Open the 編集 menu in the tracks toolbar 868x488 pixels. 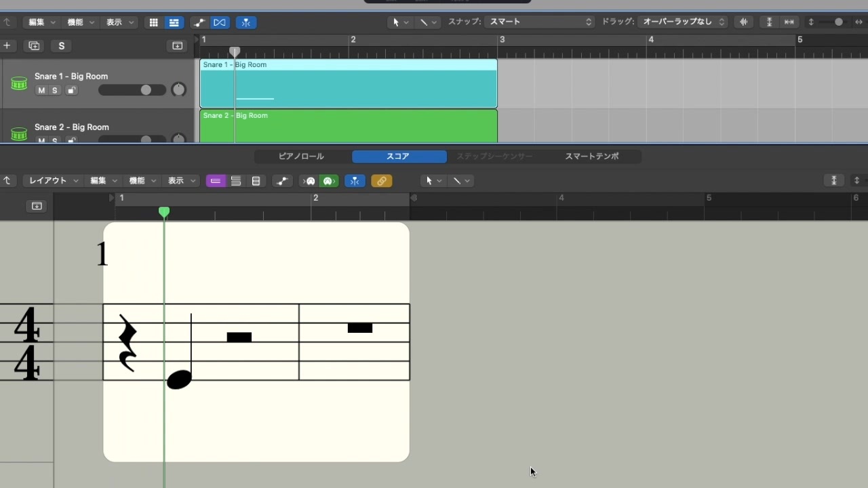pos(41,22)
